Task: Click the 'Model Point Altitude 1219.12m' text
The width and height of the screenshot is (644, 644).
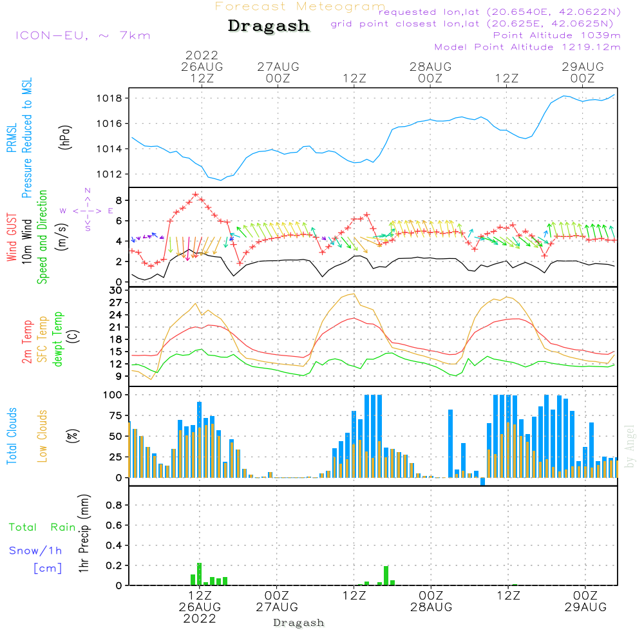Action: [527, 47]
